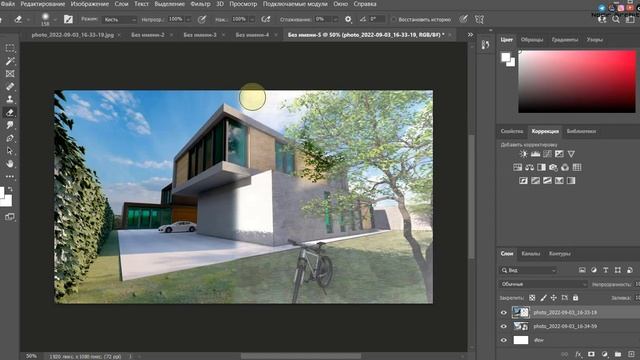Open smoothing options gear icon
Viewport: 640px width, 360px height.
(348, 19)
